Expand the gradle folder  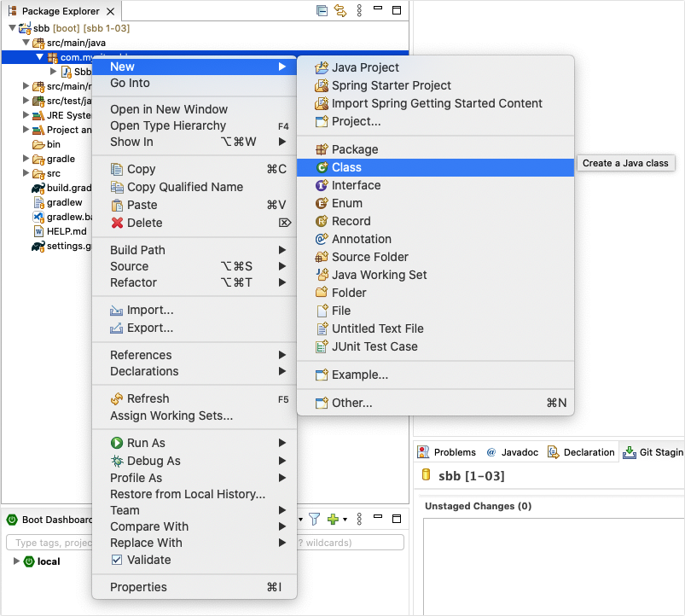point(26,158)
